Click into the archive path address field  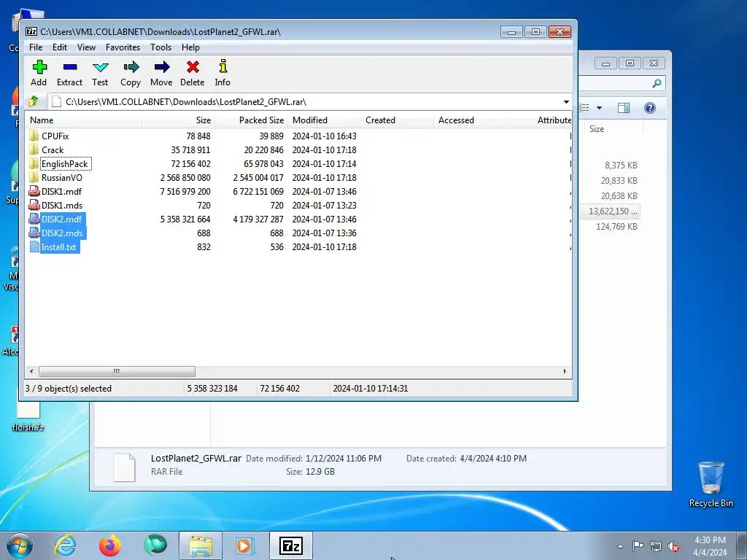(x=305, y=102)
